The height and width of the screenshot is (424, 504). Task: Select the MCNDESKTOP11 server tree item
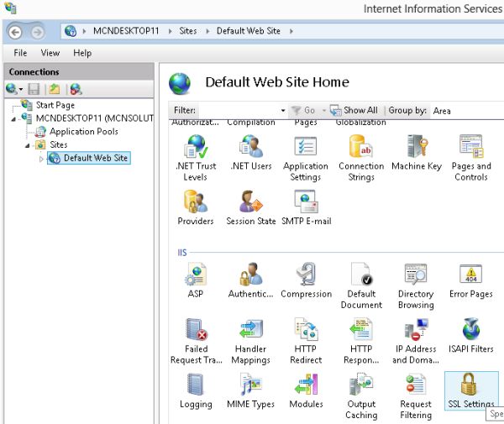(95, 118)
